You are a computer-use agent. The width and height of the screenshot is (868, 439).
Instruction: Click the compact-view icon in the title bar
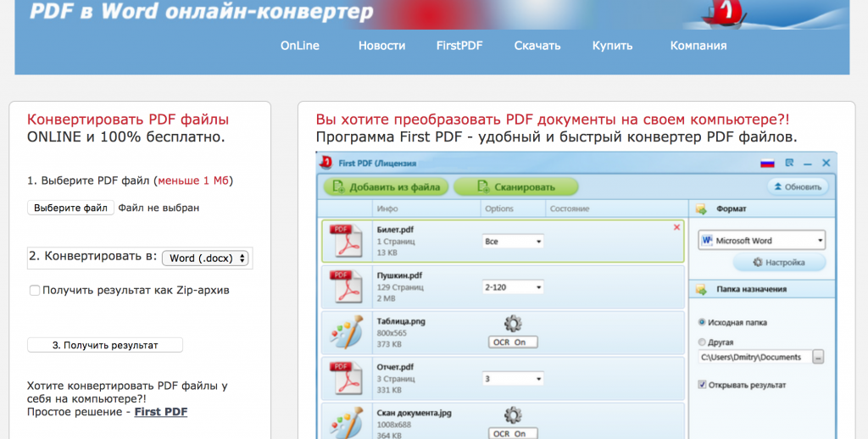pyautogui.click(x=789, y=163)
